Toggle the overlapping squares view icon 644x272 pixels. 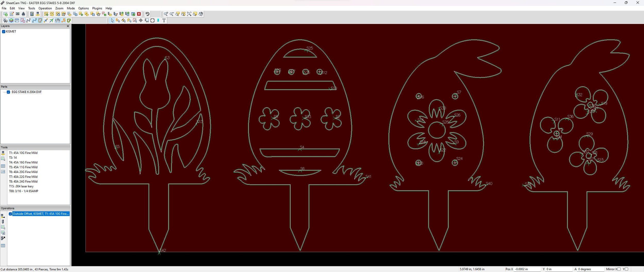(x=23, y=20)
